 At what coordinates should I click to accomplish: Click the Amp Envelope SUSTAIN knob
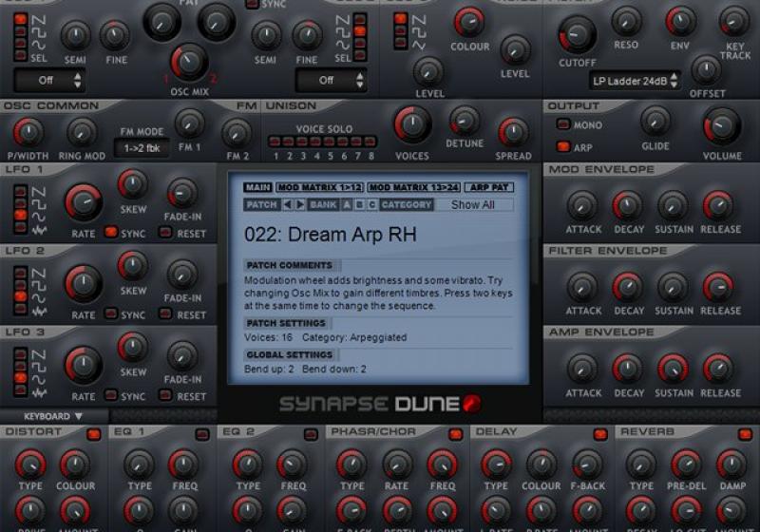tap(673, 370)
